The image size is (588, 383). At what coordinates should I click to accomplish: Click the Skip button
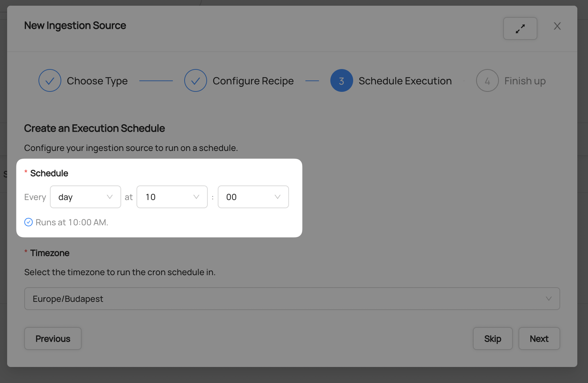[x=493, y=339]
